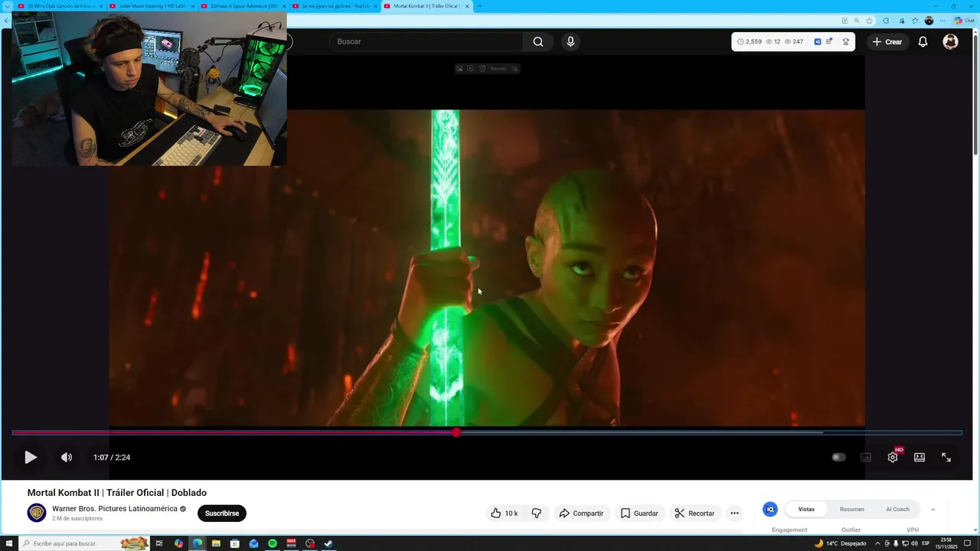This screenshot has width=980, height=551.
Task: Switch to theater mode view
Action: coord(920,457)
